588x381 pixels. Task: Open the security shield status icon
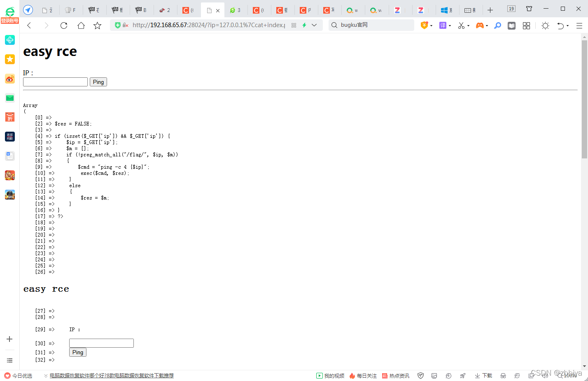click(420, 376)
